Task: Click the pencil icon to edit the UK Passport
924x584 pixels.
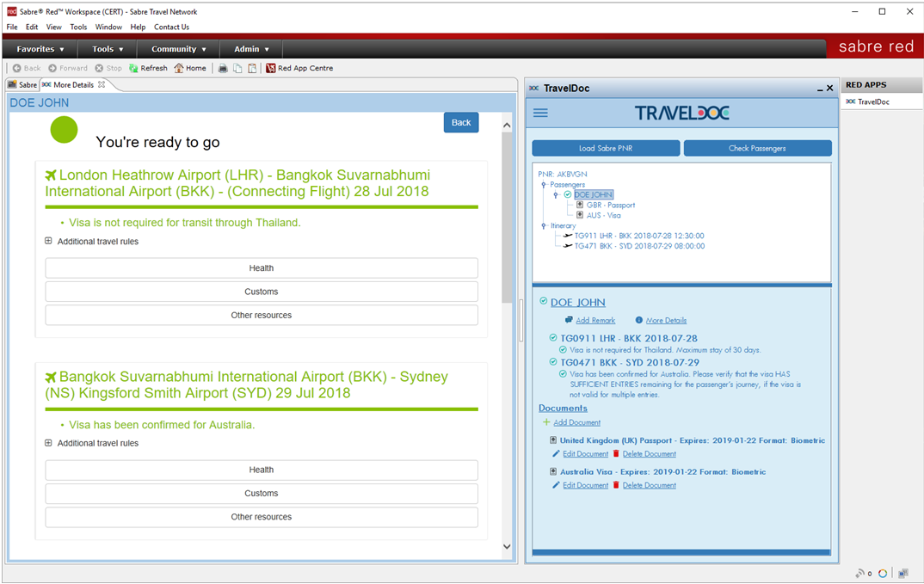Action: coord(558,453)
